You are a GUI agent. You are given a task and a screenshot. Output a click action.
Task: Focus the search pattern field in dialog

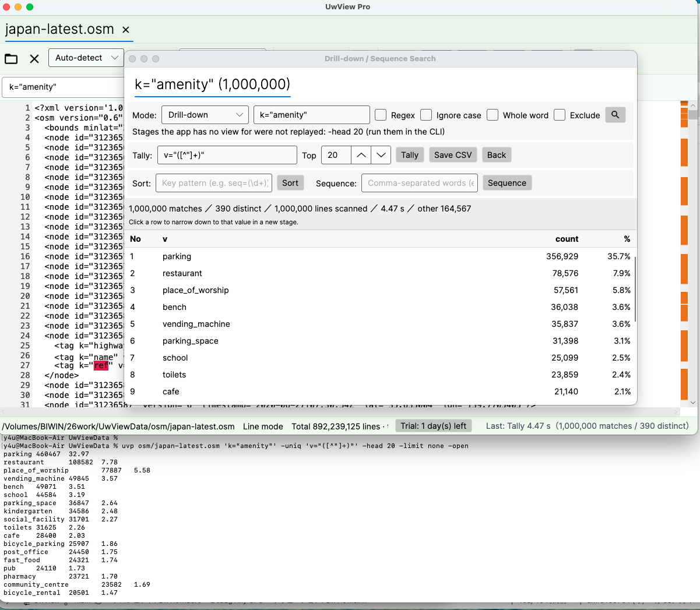pos(312,115)
